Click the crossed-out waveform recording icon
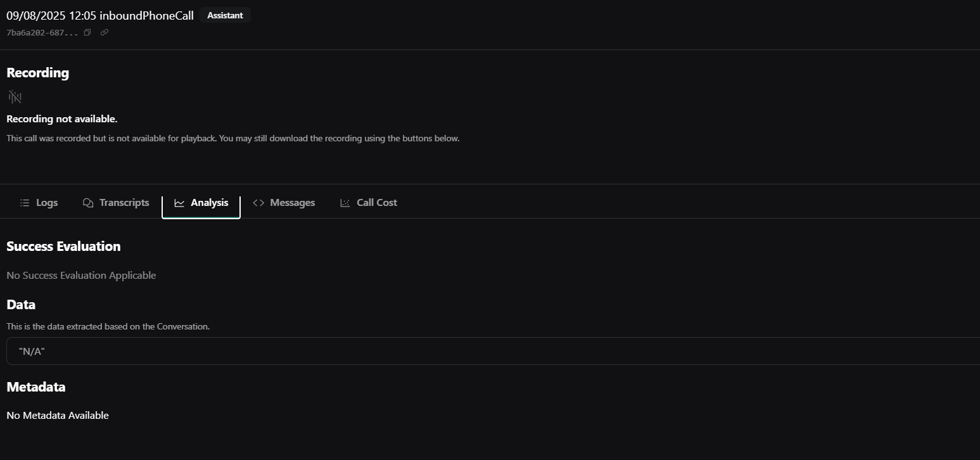This screenshot has height=460, width=980. coord(15,97)
